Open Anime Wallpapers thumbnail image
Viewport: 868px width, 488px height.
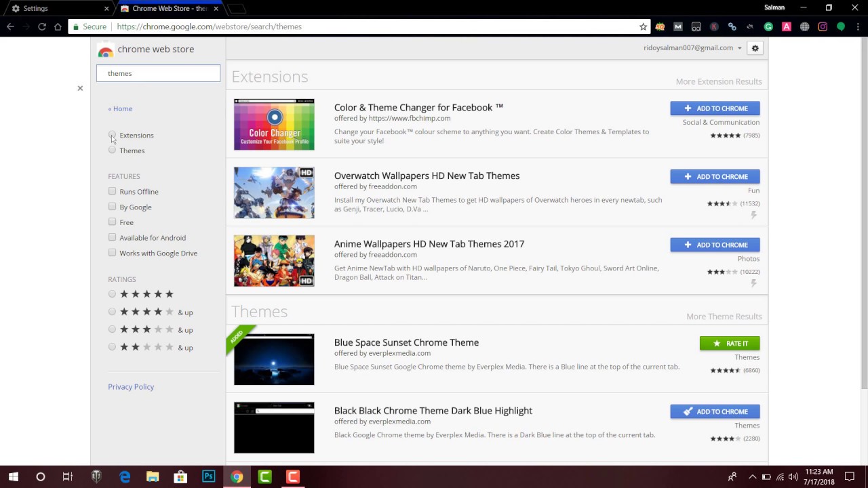[x=274, y=261]
